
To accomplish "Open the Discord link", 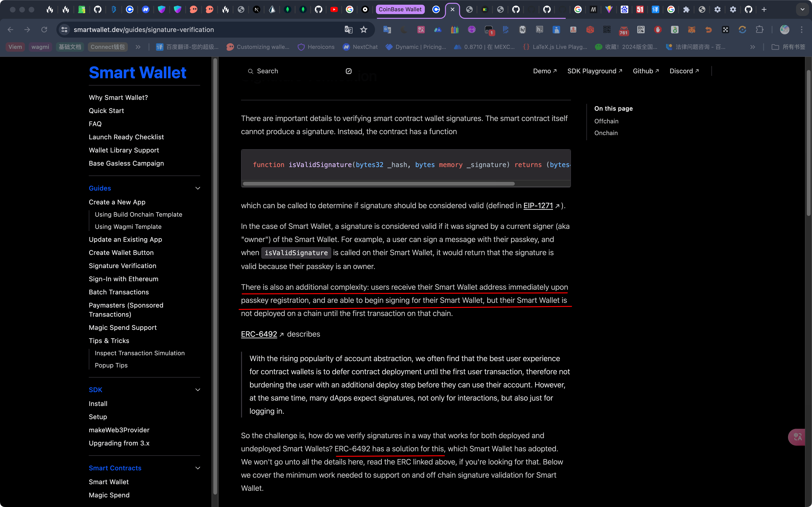I will [684, 71].
